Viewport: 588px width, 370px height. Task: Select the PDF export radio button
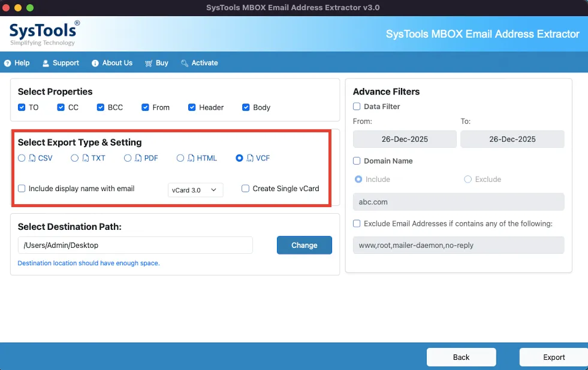[x=128, y=158]
